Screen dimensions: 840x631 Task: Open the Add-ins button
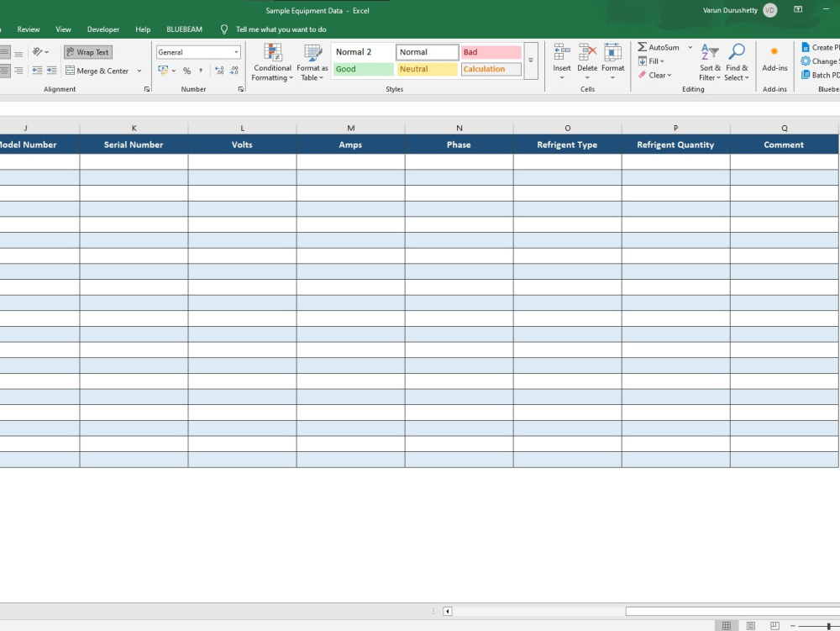pos(774,59)
